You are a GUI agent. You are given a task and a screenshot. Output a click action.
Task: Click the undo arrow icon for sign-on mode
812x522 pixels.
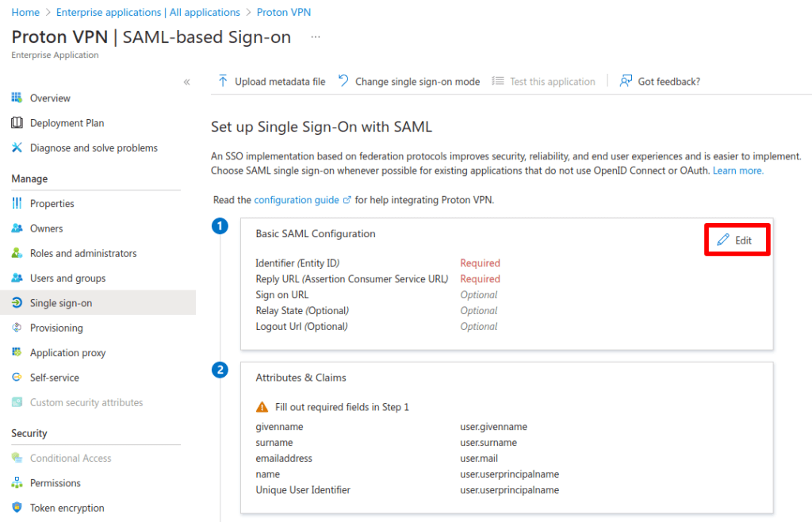coord(343,81)
